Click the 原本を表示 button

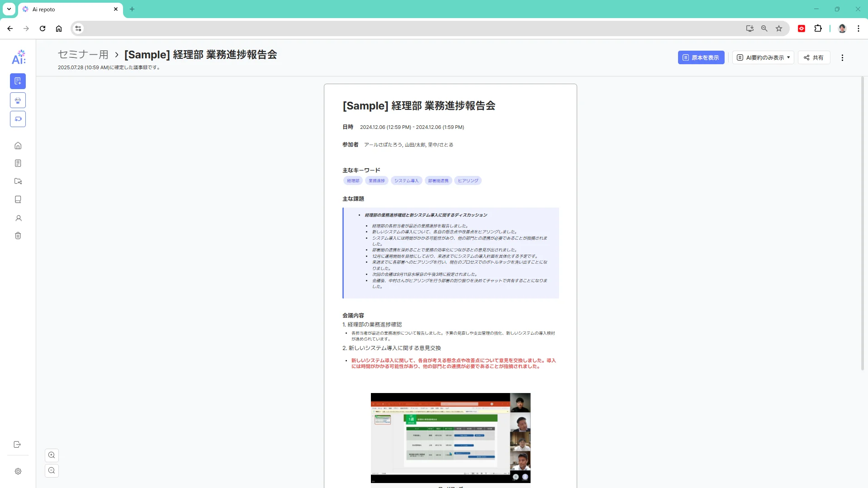coord(701,57)
